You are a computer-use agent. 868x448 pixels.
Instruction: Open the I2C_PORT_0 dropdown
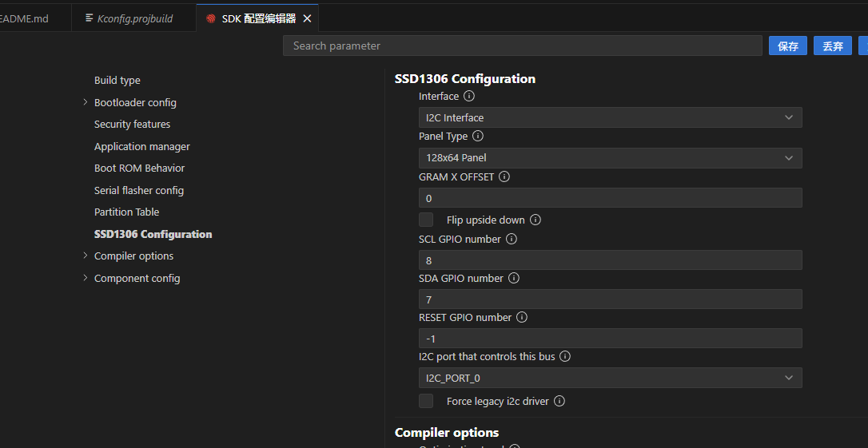click(610, 378)
